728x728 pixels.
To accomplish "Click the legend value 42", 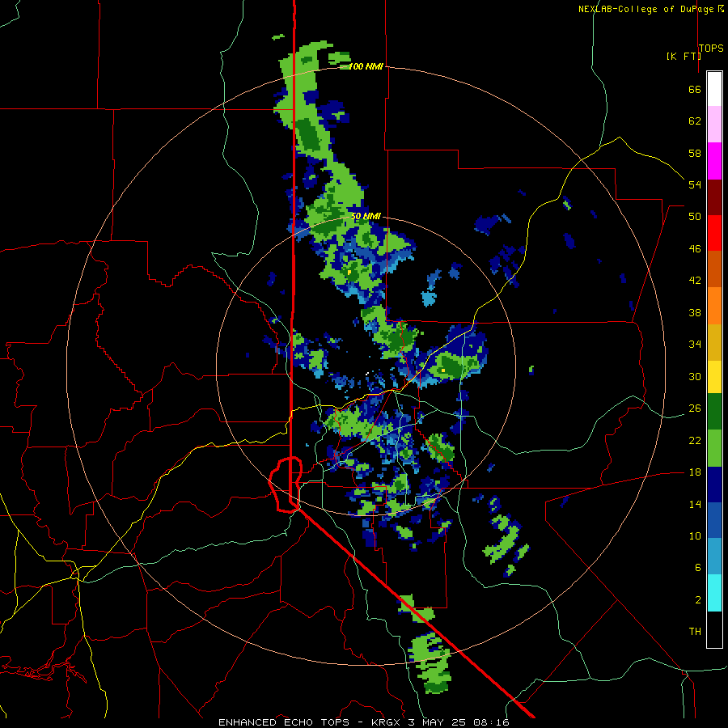I will (695, 281).
